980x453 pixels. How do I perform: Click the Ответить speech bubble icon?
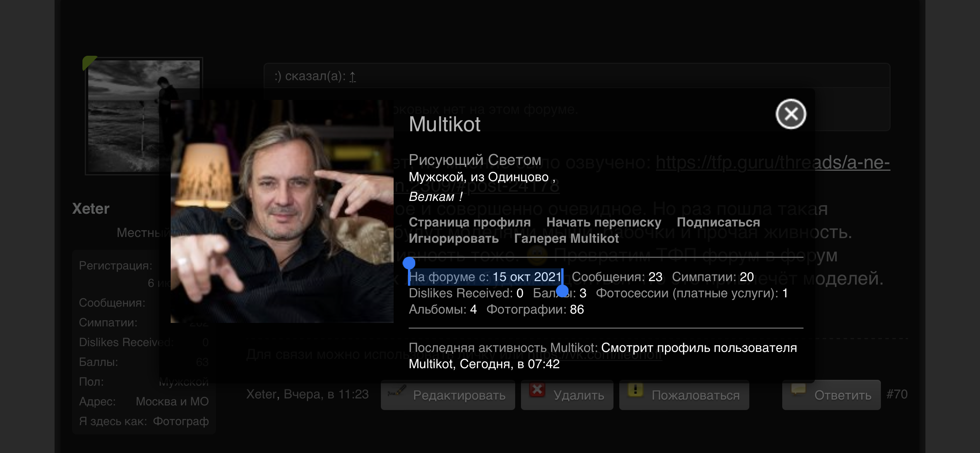[798, 389]
